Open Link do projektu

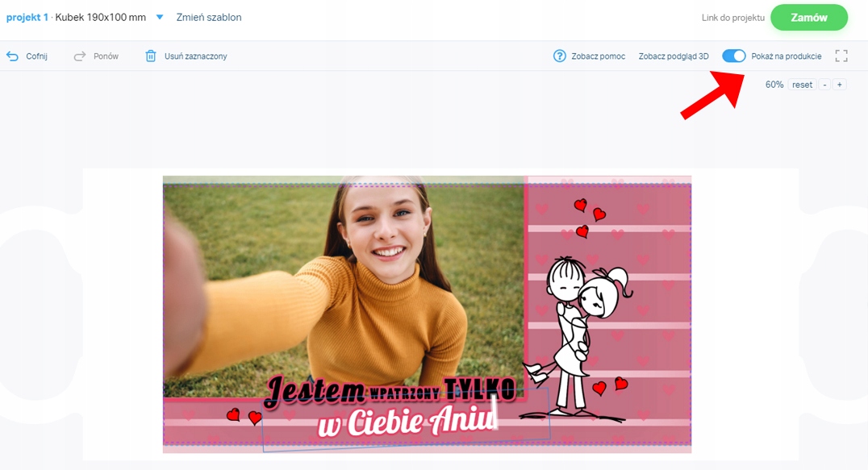[733, 18]
